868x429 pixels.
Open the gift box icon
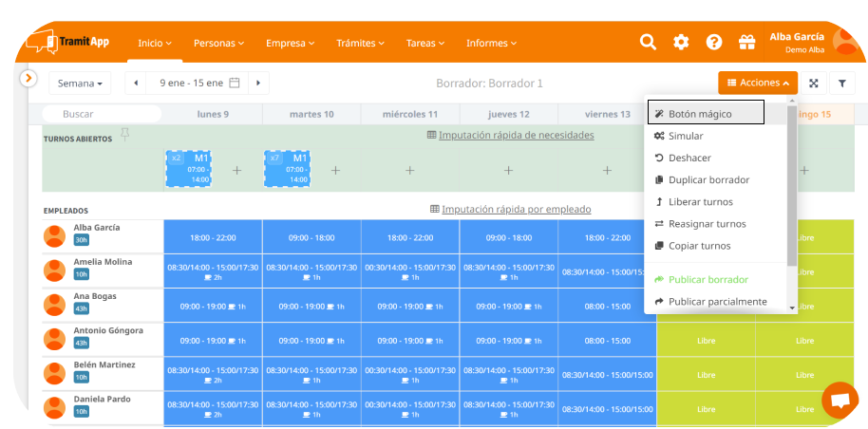coord(746,42)
